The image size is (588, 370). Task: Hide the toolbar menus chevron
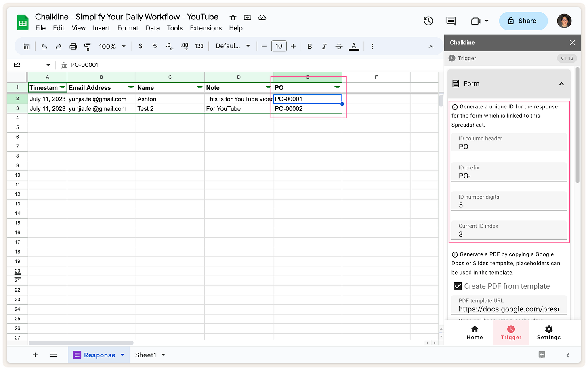pos(431,47)
